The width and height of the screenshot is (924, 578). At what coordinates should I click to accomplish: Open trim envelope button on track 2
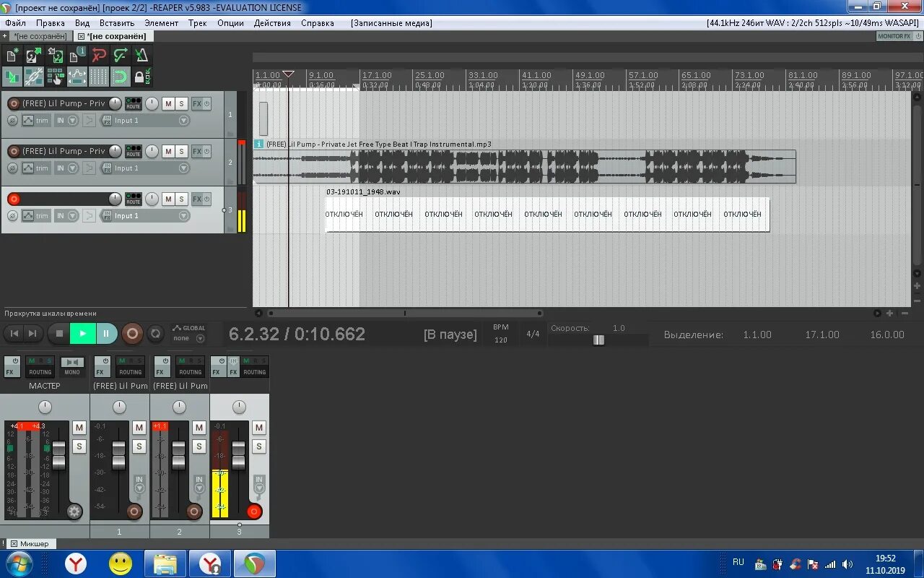click(35, 168)
